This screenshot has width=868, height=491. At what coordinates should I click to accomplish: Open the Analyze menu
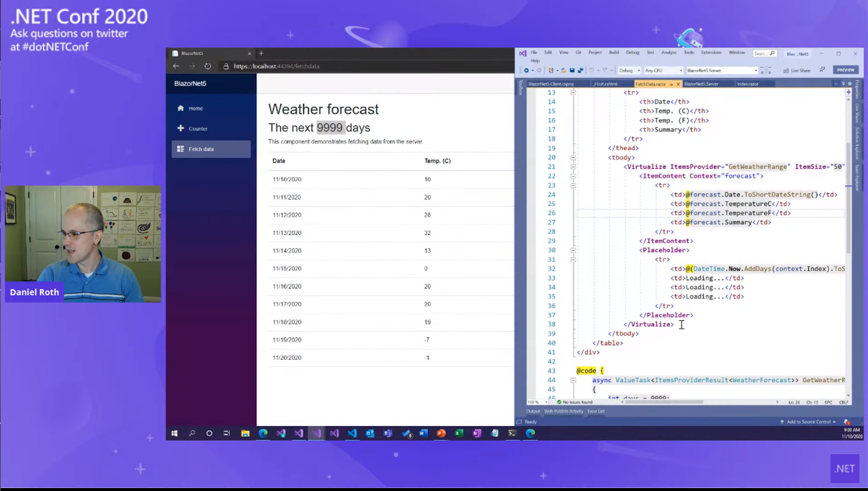[668, 53]
